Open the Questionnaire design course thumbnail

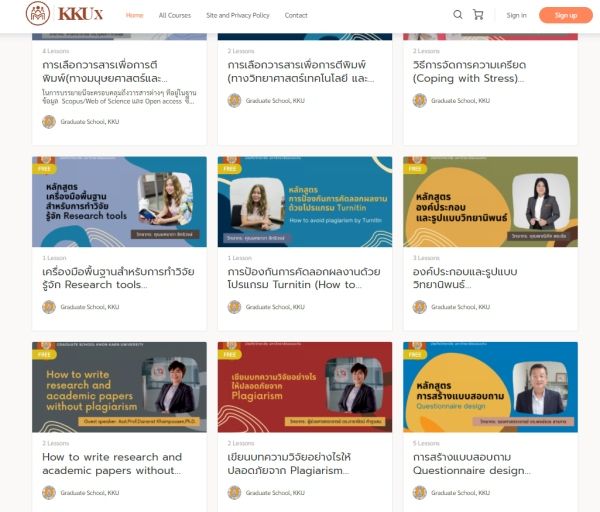coord(490,387)
